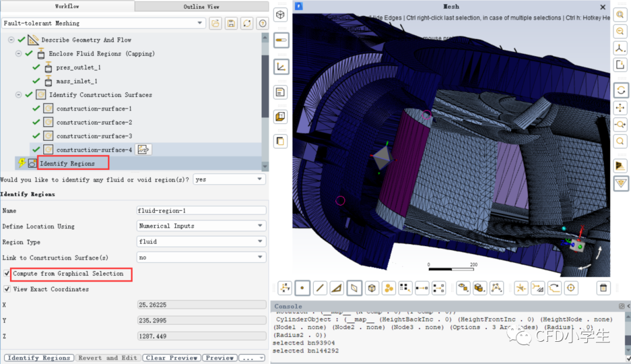Click the Identify Regions button

coord(39,358)
